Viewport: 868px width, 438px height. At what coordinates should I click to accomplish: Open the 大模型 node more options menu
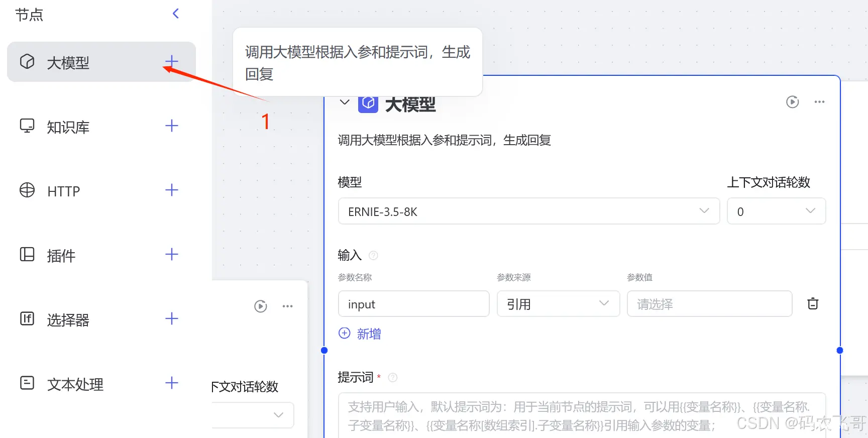click(x=820, y=102)
